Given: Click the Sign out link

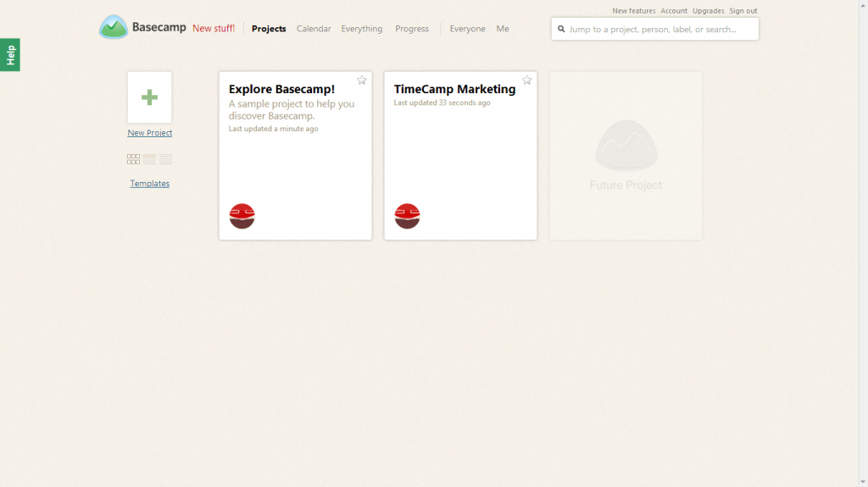Looking at the screenshot, I should pyautogui.click(x=743, y=11).
